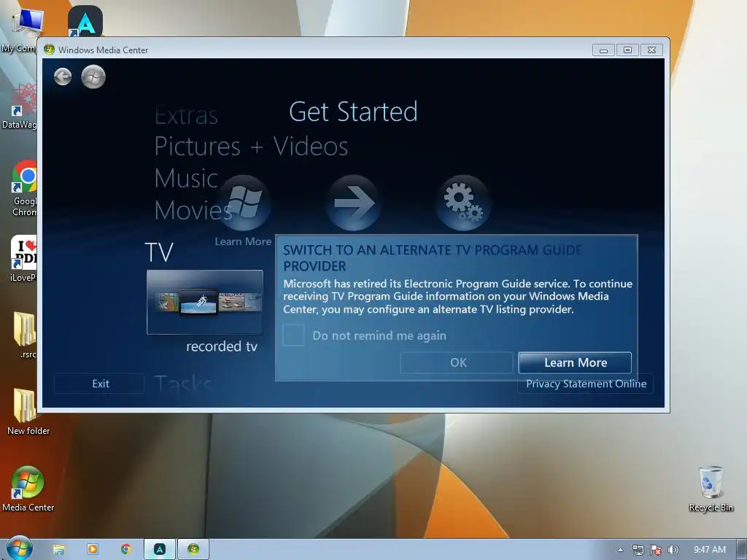Click the recorded tv label
Viewport: 747px width, 560px height.
(x=222, y=346)
